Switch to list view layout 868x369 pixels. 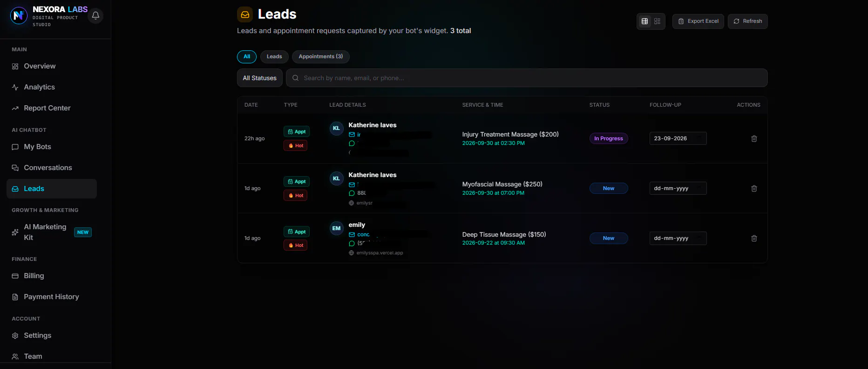[x=657, y=21]
